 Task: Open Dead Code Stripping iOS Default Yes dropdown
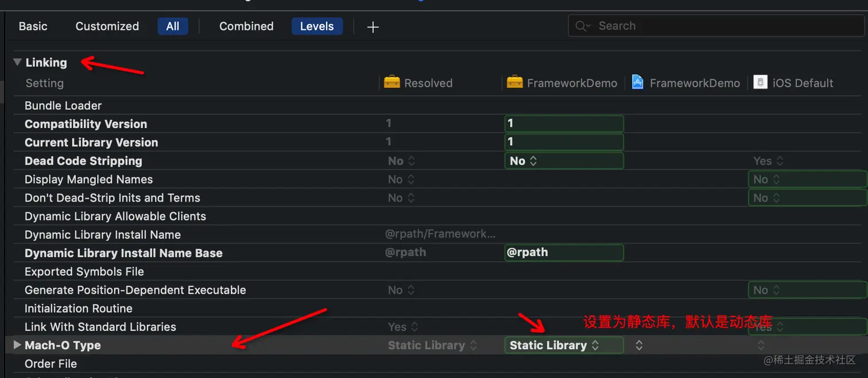click(x=768, y=161)
